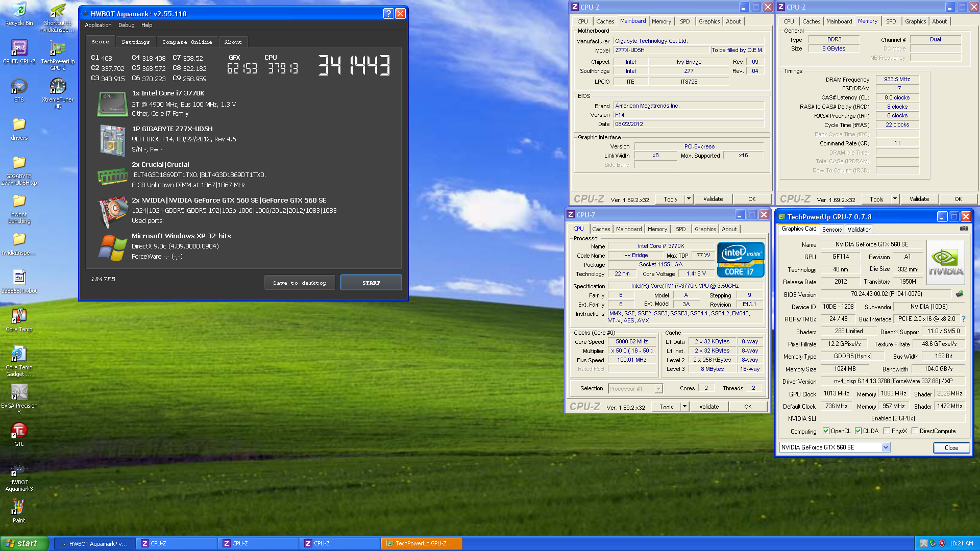980x551 pixels.
Task: Open Debug menu in Aquamark
Action: click(126, 25)
